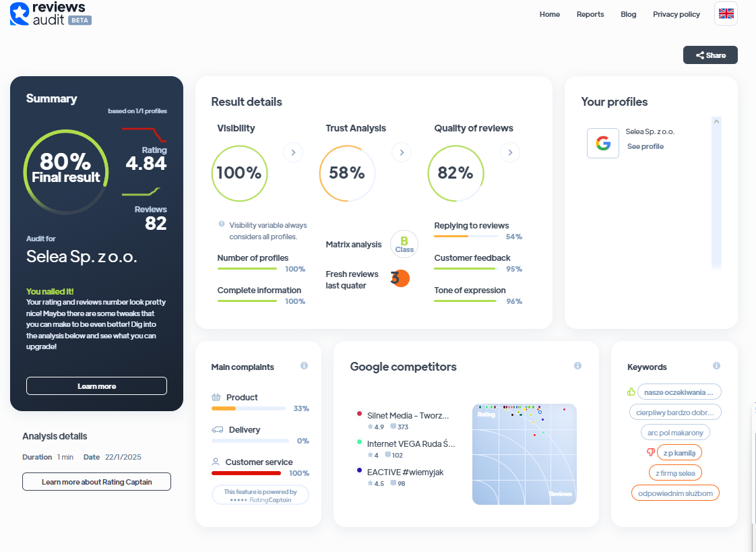Expand Visibility details arrow

point(293,152)
